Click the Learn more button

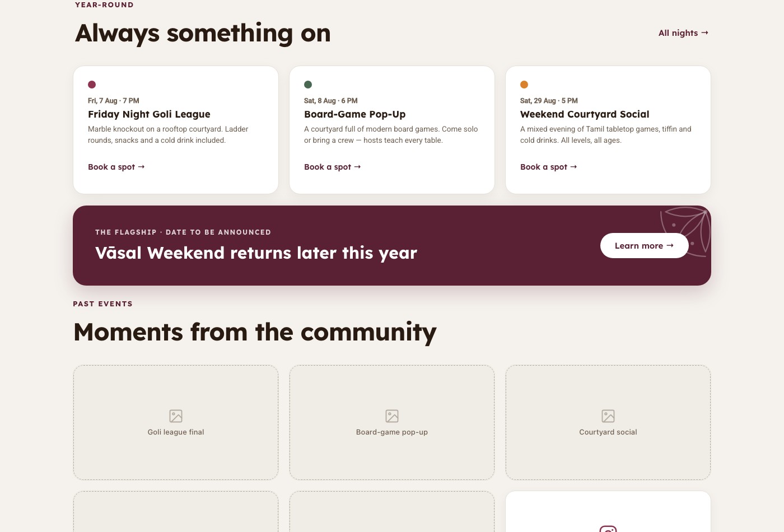644,246
